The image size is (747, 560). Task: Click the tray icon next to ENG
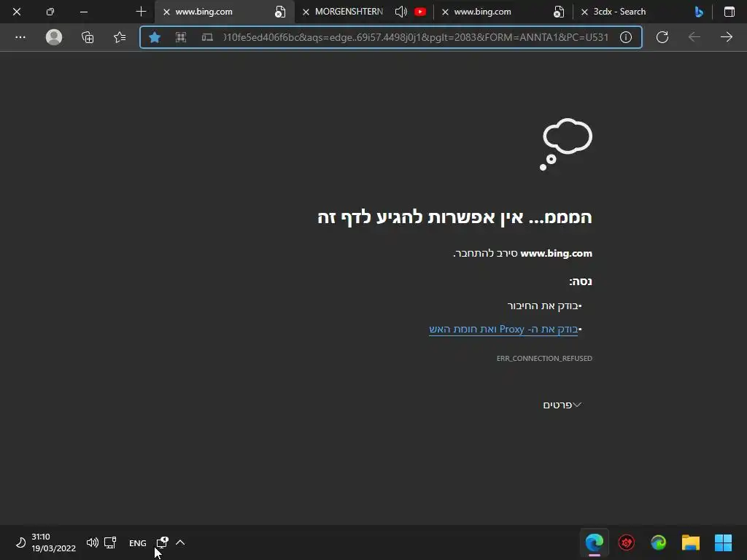(x=162, y=542)
